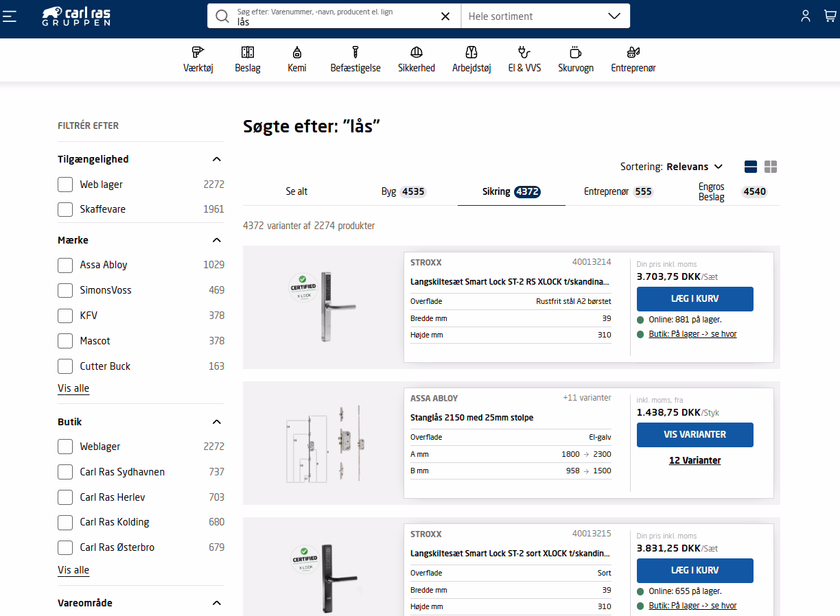The height and width of the screenshot is (616, 840).
Task: Open the El & VVS plug icon
Action: point(524,52)
